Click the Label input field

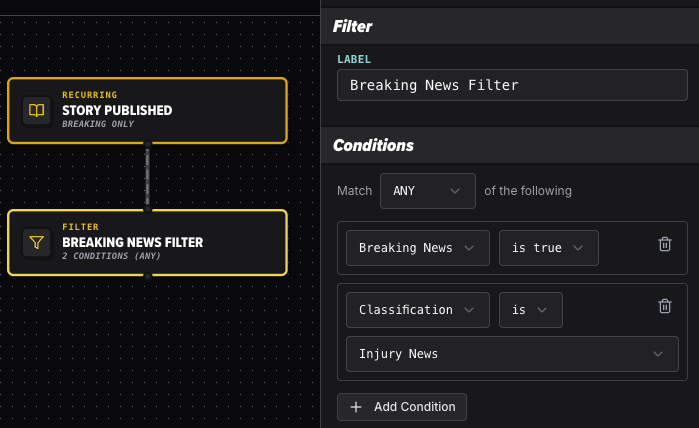tap(512, 85)
